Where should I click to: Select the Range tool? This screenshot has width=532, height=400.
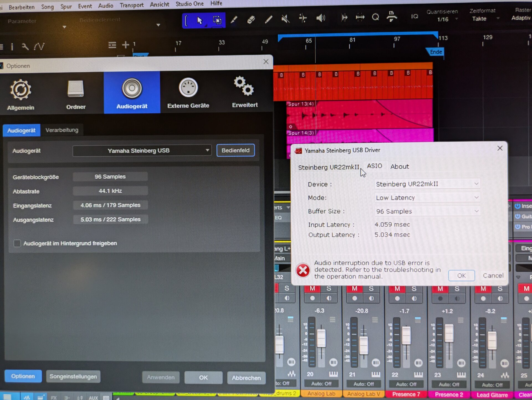217,20
